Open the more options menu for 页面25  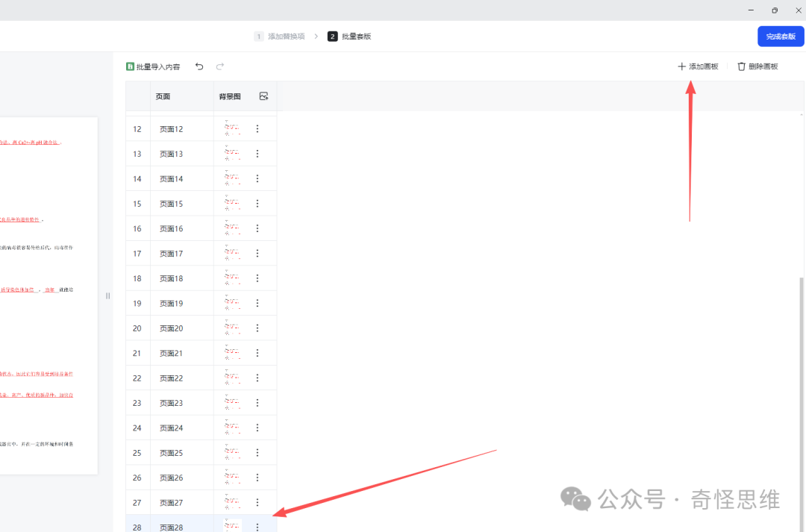click(257, 453)
